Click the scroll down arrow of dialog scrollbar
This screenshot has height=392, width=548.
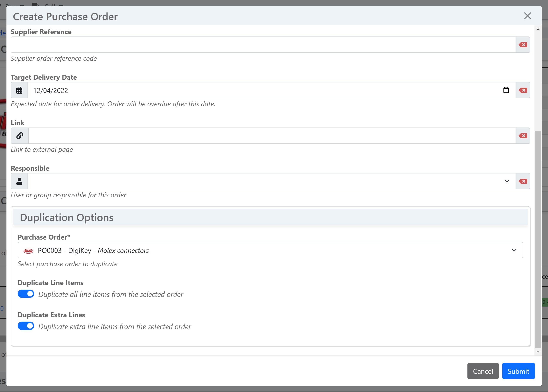click(x=538, y=352)
